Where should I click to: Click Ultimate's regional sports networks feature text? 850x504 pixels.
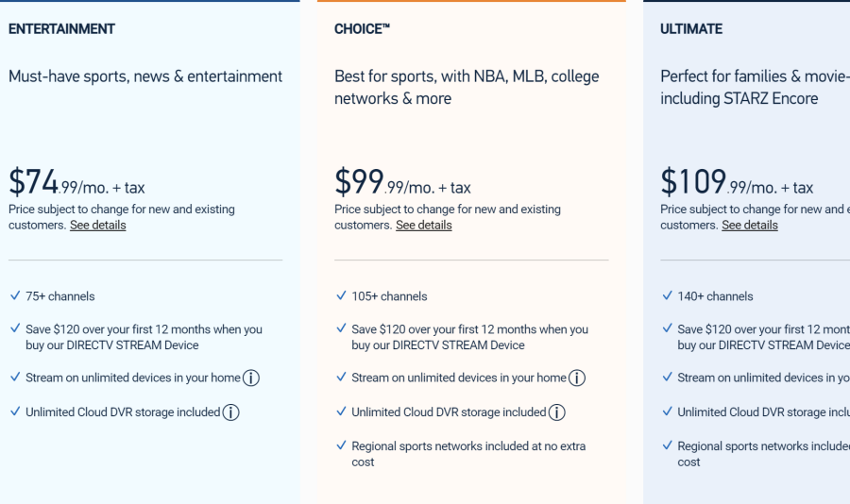pyautogui.click(x=763, y=454)
